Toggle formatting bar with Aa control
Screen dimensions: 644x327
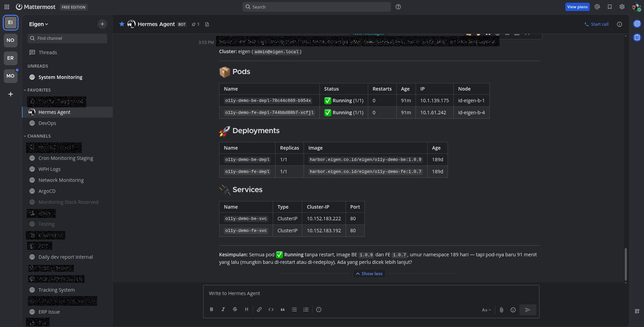(x=486, y=310)
